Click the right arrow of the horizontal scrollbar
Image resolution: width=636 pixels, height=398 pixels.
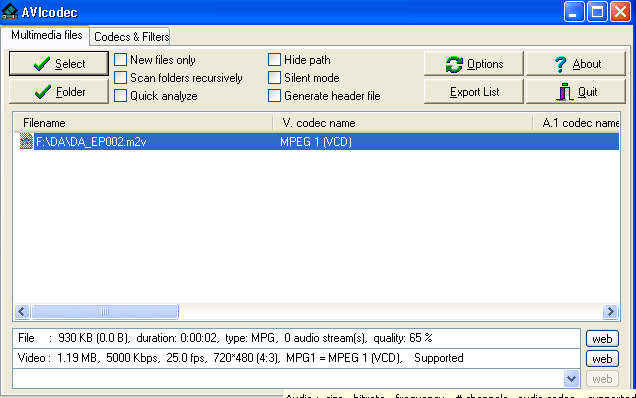(x=610, y=312)
